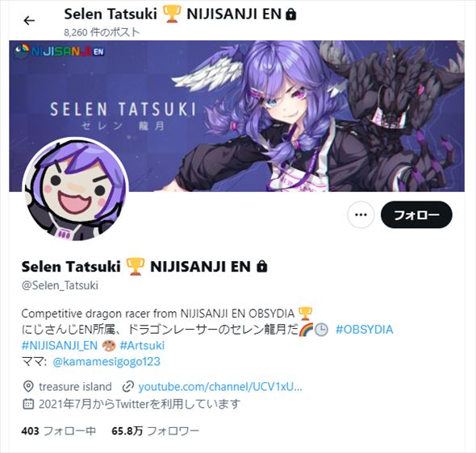The image size is (476, 453).
Task: Open the #Artsuki hashtag link
Action: pos(142,345)
